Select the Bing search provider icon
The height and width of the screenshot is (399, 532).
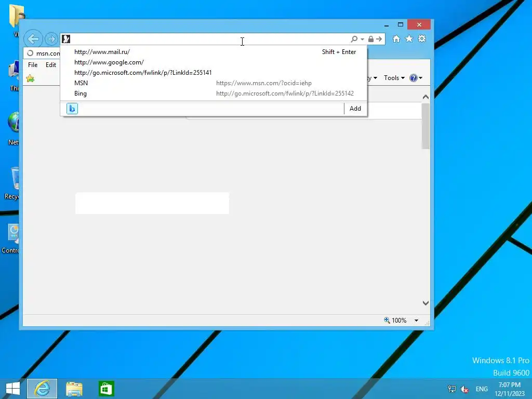point(72,109)
